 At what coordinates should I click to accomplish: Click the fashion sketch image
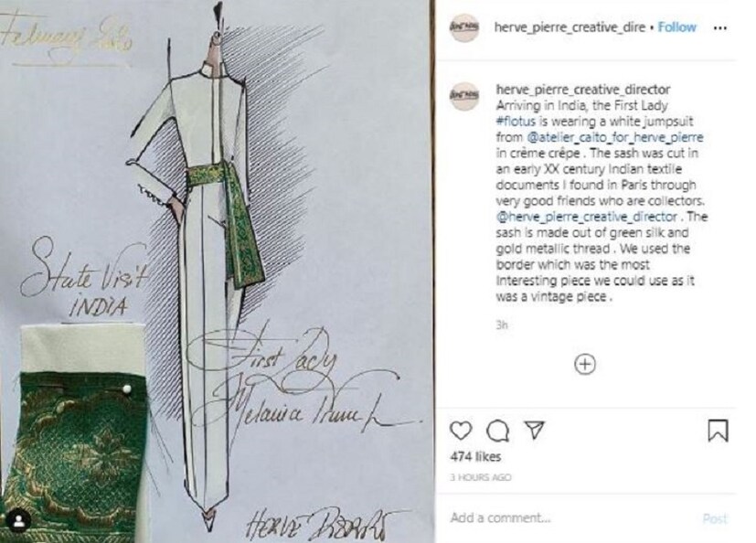tap(216, 271)
